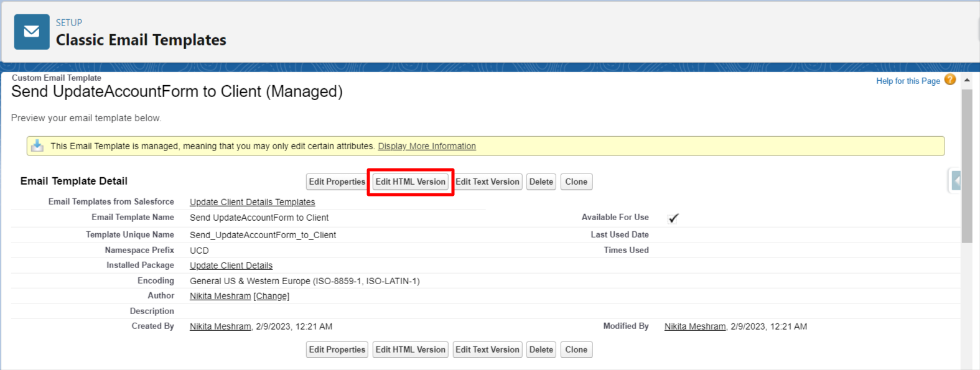Click the Encoding value General US & Western Europe

tap(305, 281)
